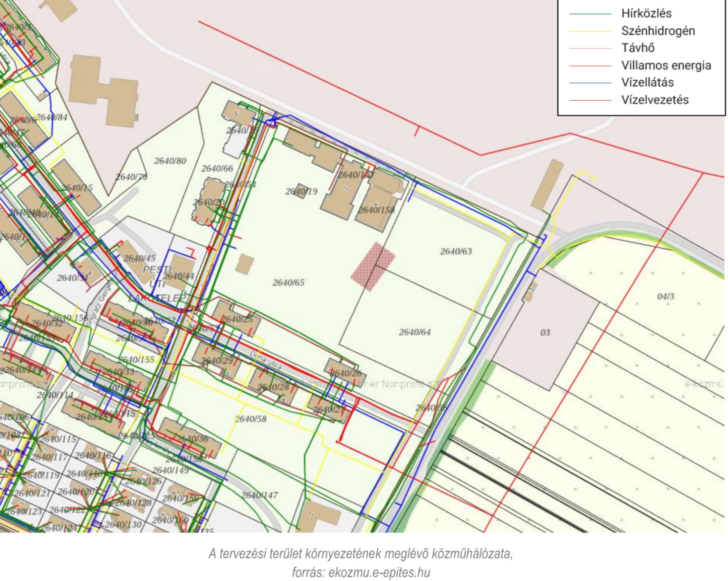Click the green Hírközlés line sample in legend
The width and height of the screenshot is (728, 581).
(590, 14)
